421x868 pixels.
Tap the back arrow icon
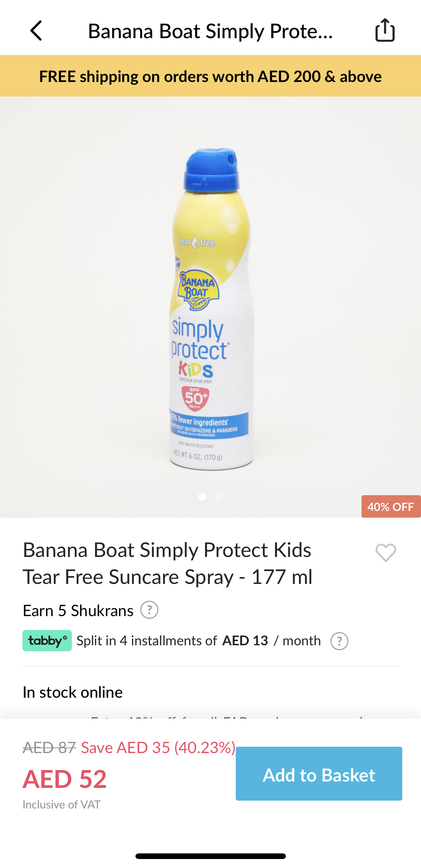[36, 31]
